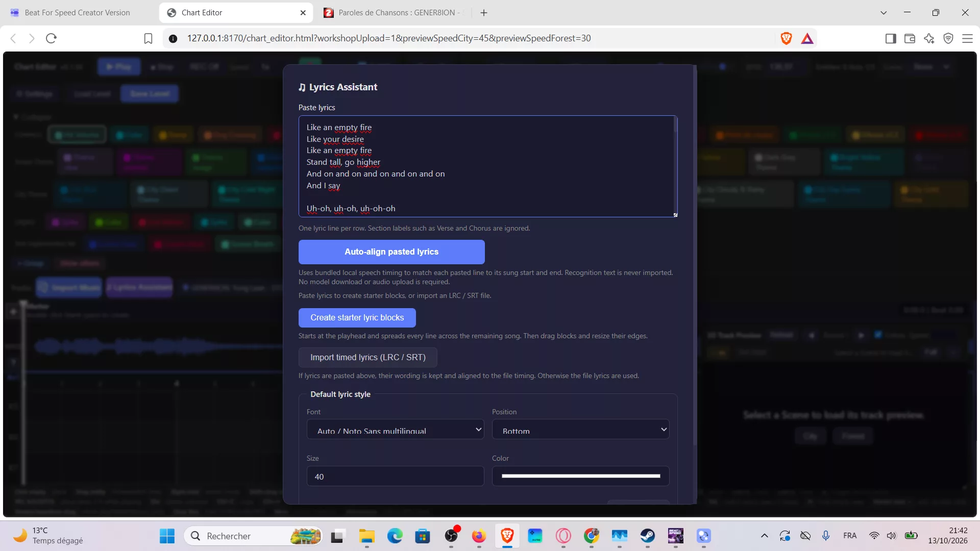980x551 pixels.
Task: Open Google Chrome from the taskbar
Action: (x=592, y=536)
